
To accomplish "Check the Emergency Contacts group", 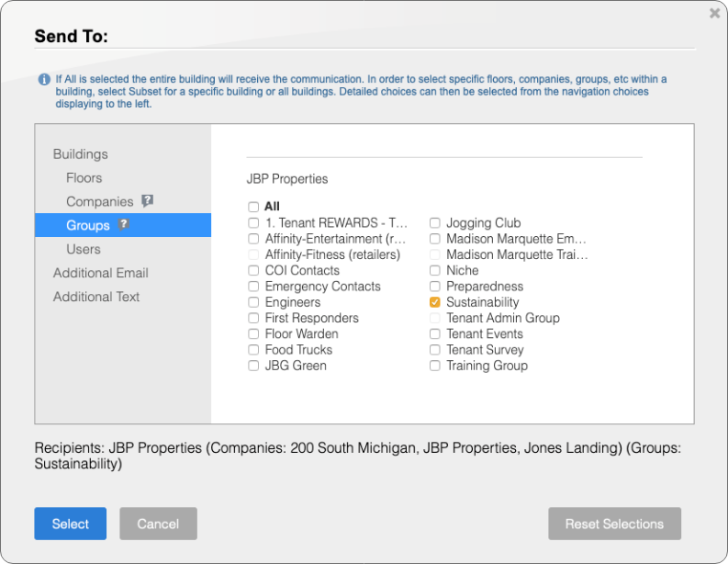I will [x=253, y=287].
